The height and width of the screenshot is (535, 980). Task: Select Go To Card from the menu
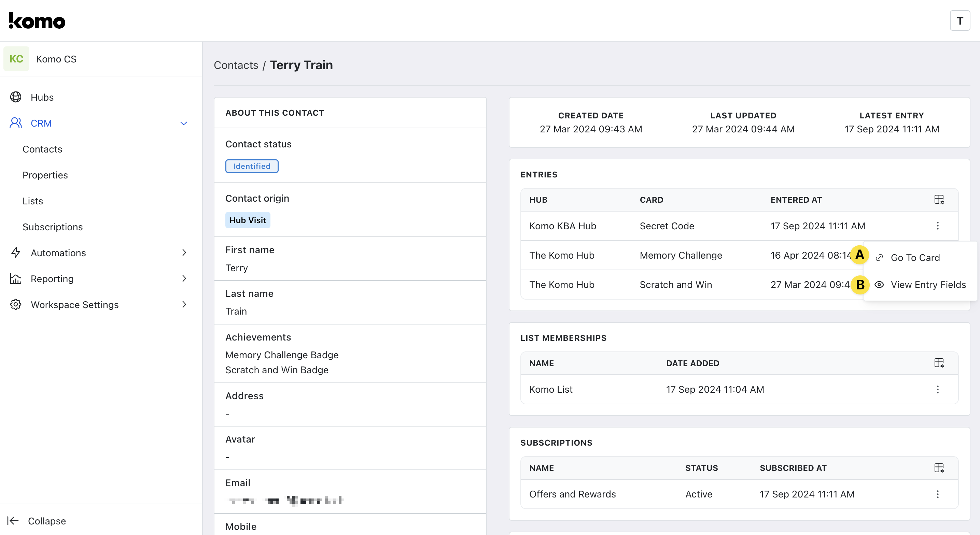[915, 258]
